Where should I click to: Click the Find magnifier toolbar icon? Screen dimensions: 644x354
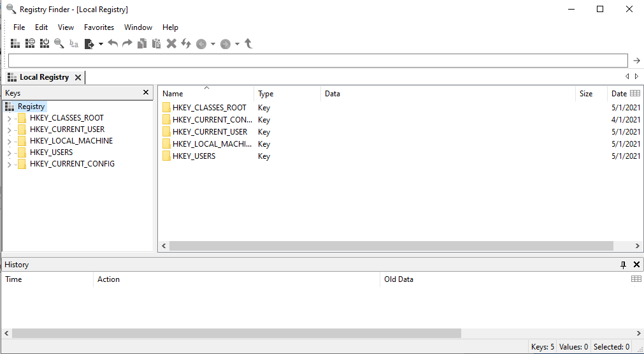[59, 43]
